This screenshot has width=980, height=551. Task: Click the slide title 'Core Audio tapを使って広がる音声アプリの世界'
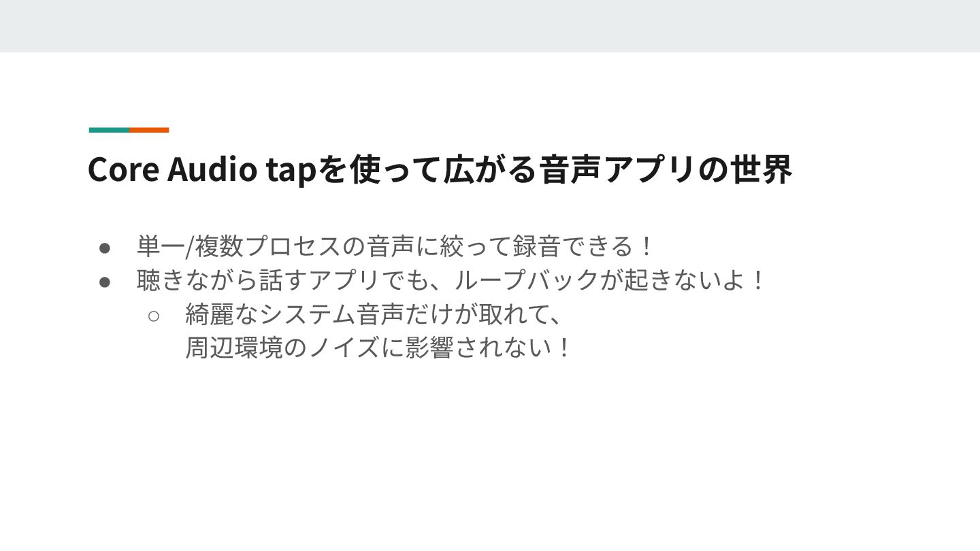pyautogui.click(x=440, y=169)
